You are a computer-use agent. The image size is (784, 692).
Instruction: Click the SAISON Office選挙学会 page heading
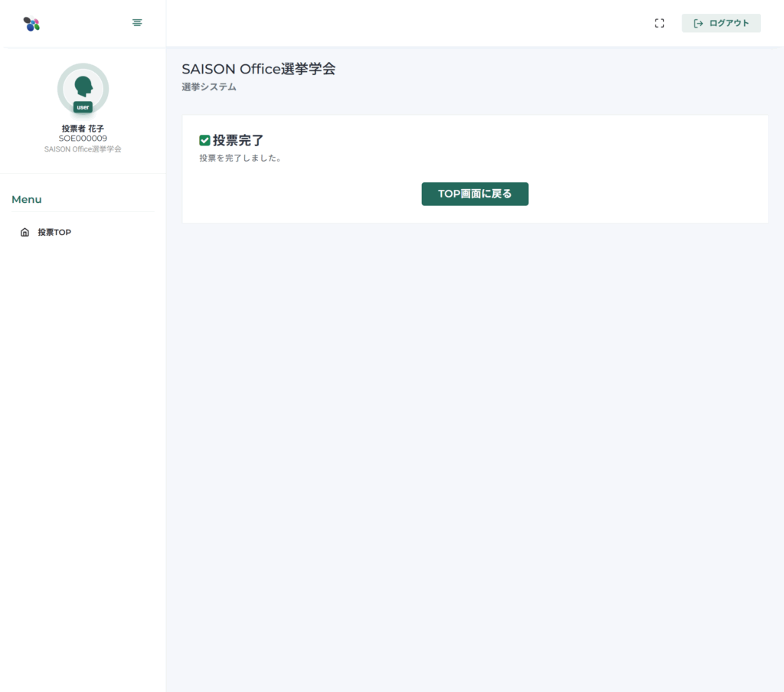(259, 69)
